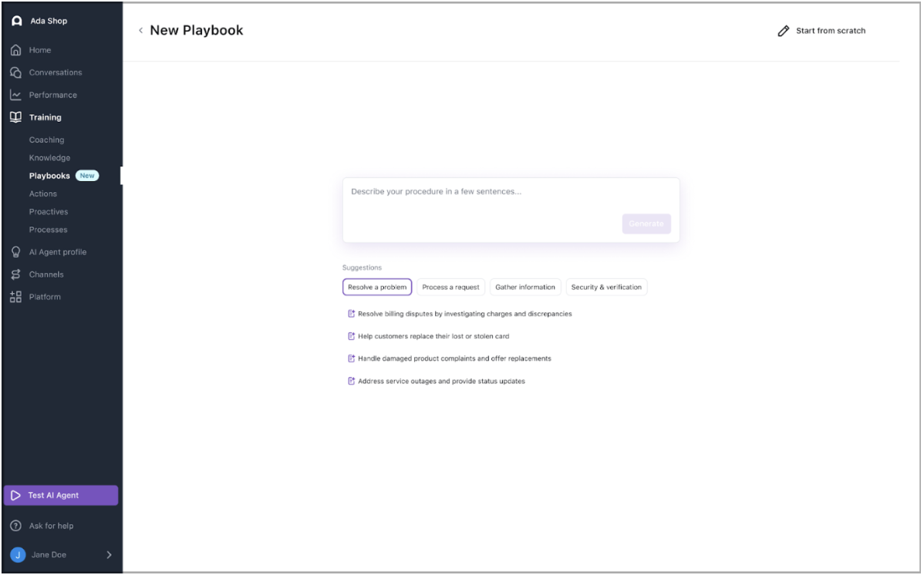Click the Channels arrows icon
This screenshot has height=575, width=924.
coord(16,274)
